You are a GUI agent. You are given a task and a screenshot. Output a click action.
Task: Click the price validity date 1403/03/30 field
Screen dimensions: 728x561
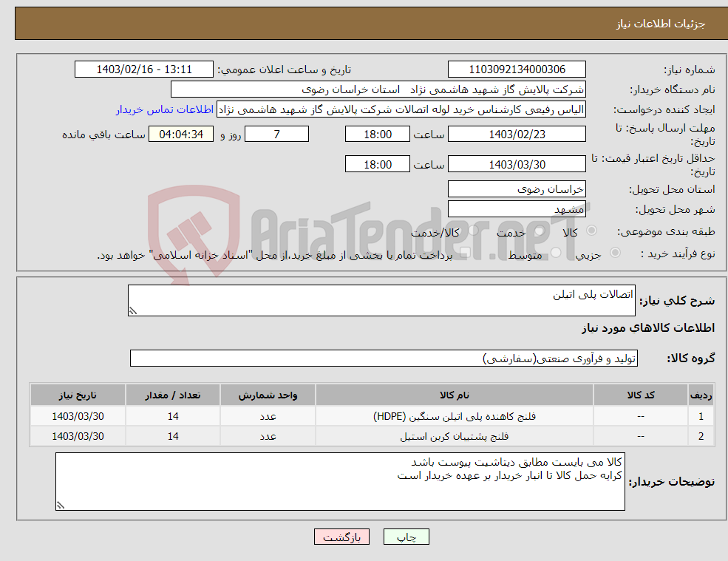[x=517, y=164]
